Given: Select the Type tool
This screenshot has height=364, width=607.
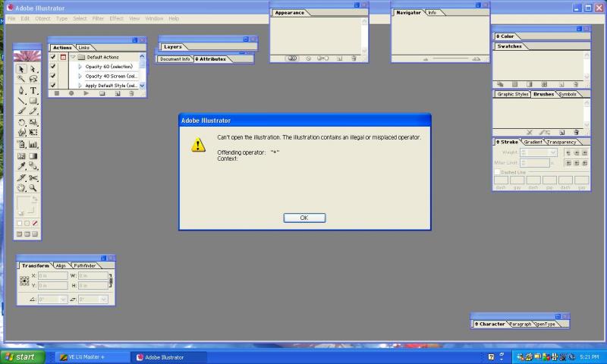Looking at the screenshot, I should pos(33,90).
